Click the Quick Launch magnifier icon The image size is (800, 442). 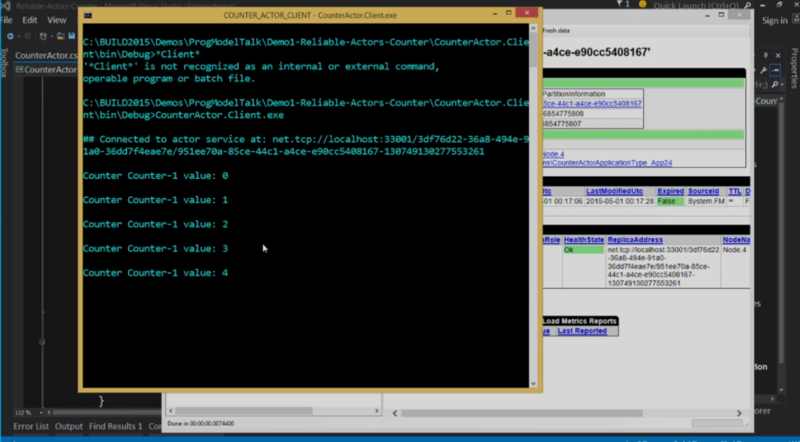pyautogui.click(x=748, y=5)
